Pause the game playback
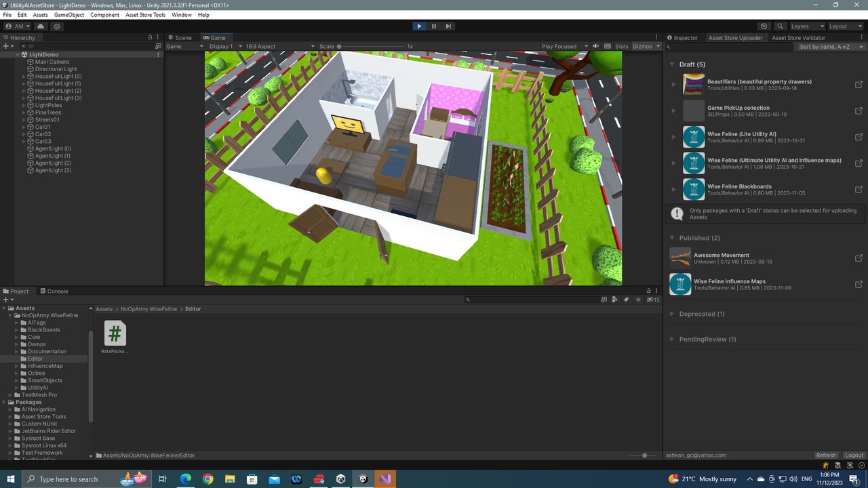The height and width of the screenshot is (488, 868). (434, 26)
